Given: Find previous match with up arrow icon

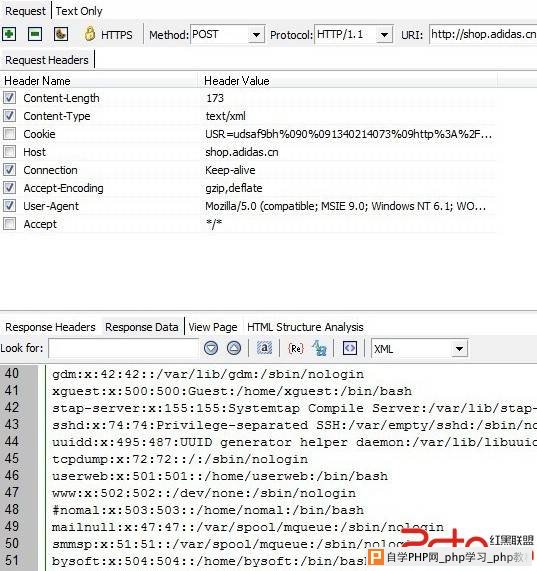Looking at the screenshot, I should 234,348.
